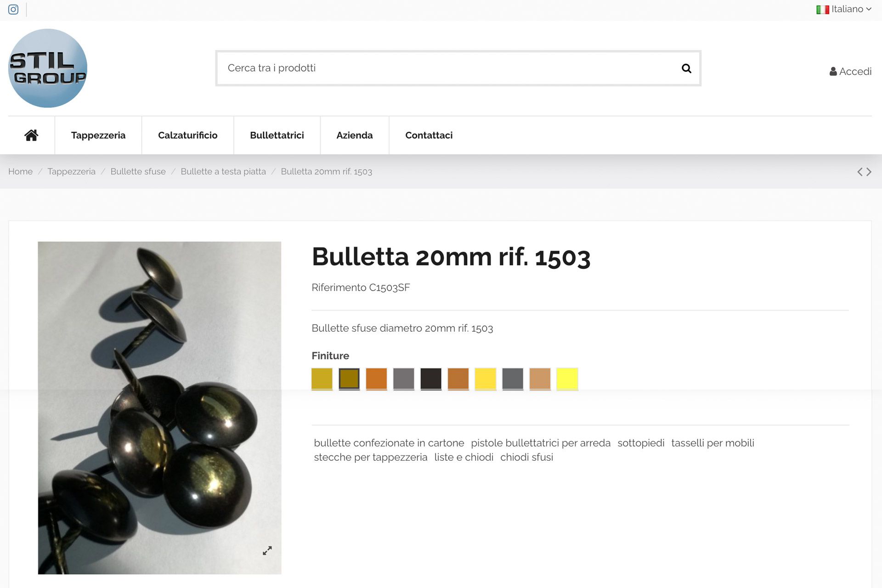Open the Calzaturificio menu
This screenshot has width=882, height=588.
coord(188,135)
